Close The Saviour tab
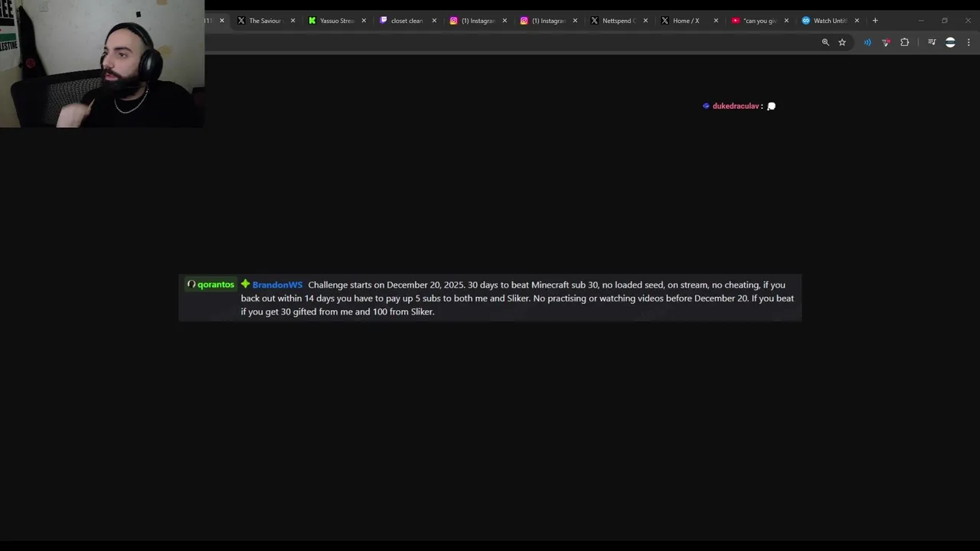The width and height of the screenshot is (980, 551). 292,21
